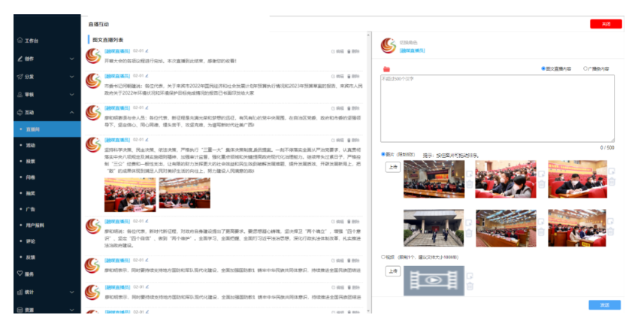
Task: Click edit icon beside the stage hall photo
Action: pyautogui.click(x=470, y=174)
